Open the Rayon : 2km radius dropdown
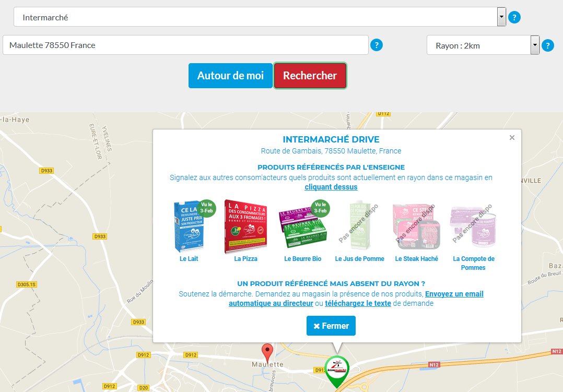This screenshot has height=392, width=563. pos(483,45)
